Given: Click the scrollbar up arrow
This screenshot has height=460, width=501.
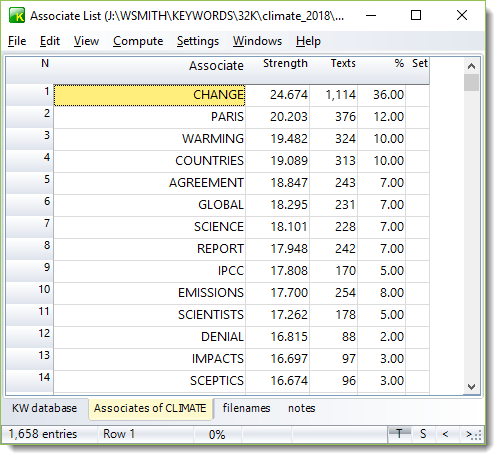Looking at the screenshot, I should pos(471,66).
